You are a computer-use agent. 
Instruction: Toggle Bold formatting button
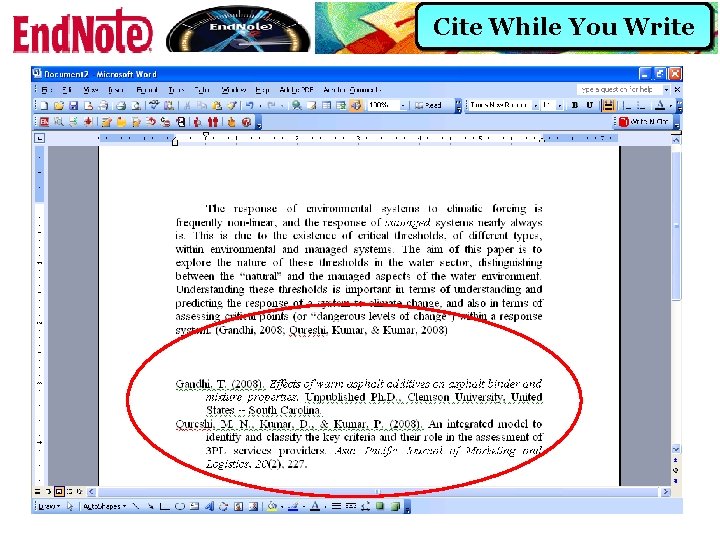click(575, 105)
